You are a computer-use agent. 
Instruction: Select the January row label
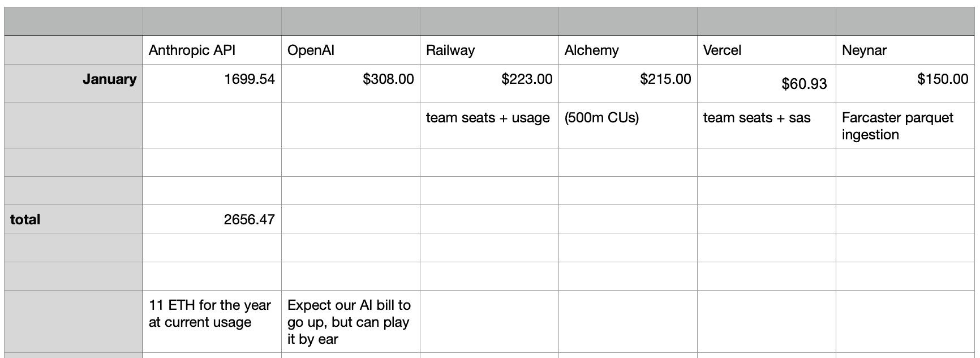74,83
